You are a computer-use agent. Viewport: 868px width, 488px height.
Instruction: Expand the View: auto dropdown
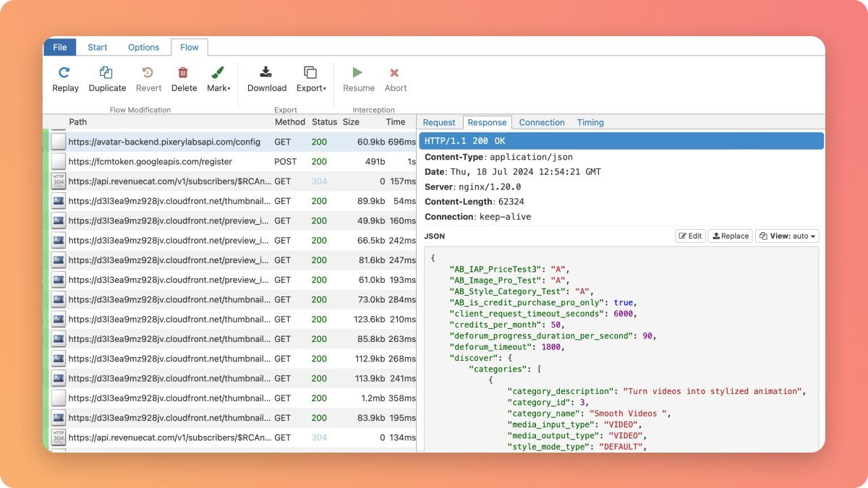[788, 236]
